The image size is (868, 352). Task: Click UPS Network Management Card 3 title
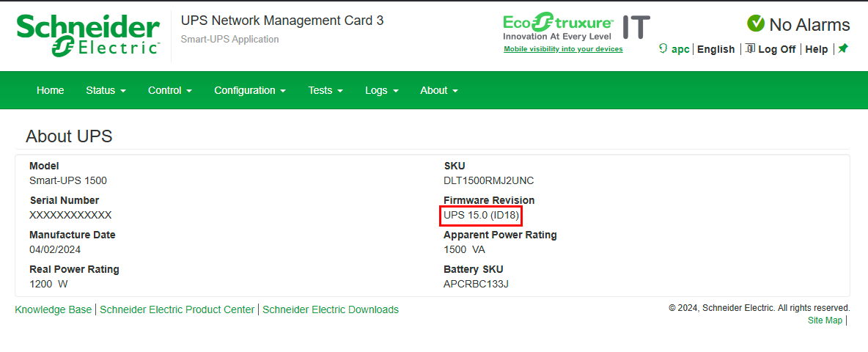[x=282, y=21]
